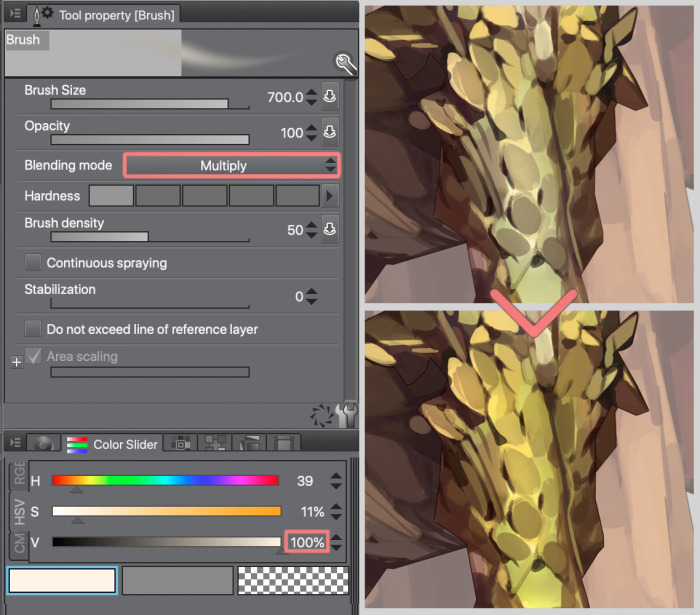Expand Area scaling options with plus icon
Image resolution: width=700 pixels, height=615 pixels.
(x=16, y=362)
